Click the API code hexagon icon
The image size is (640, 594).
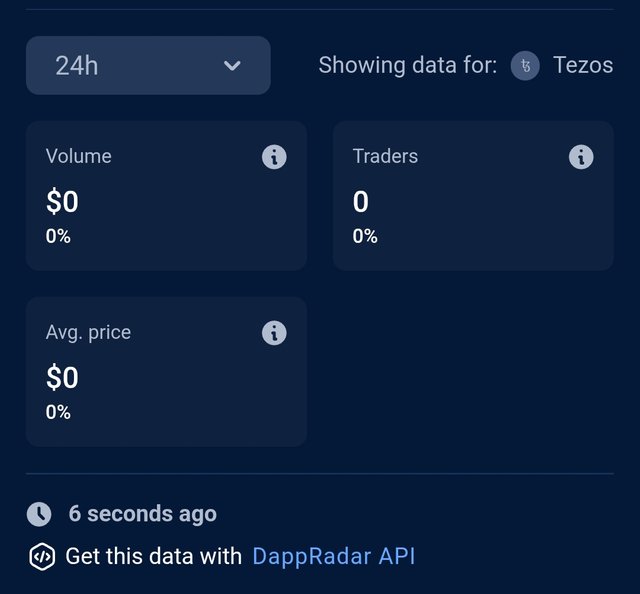click(42, 556)
